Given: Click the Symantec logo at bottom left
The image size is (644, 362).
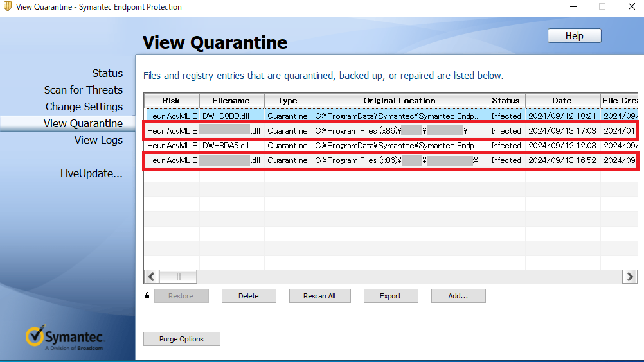Looking at the screenshot, I should (x=65, y=338).
